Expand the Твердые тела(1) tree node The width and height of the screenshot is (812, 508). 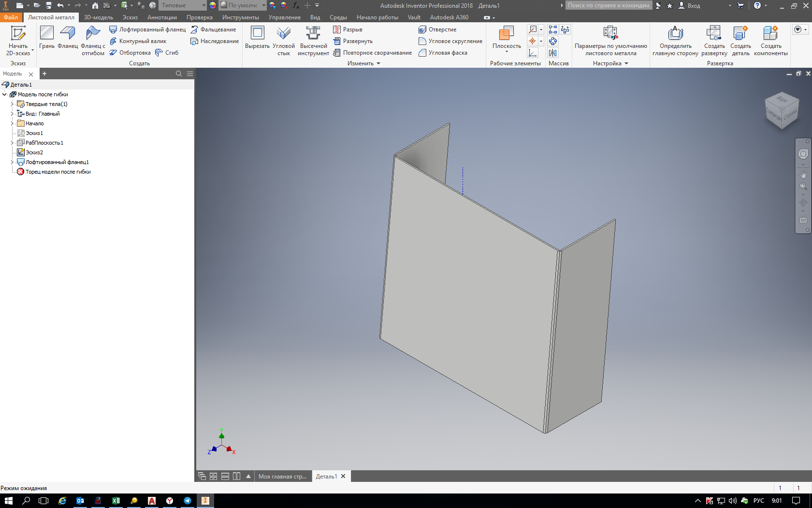[12, 104]
